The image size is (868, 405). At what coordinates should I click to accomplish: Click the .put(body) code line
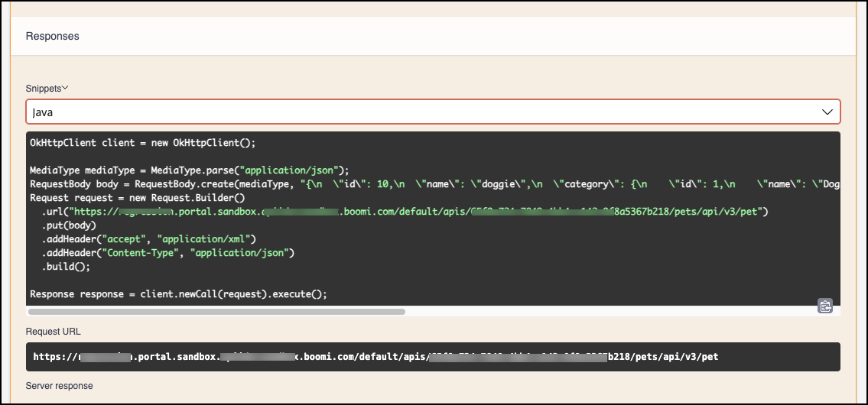pyautogui.click(x=67, y=225)
